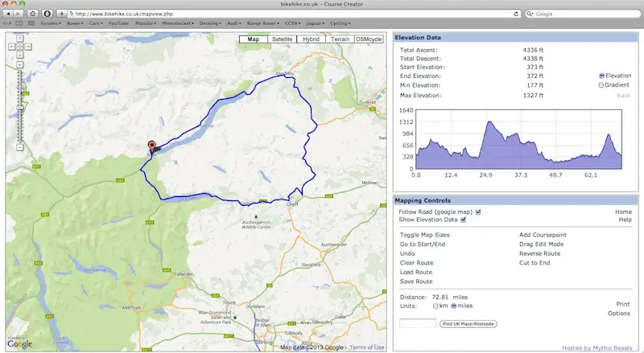Click the red start/end marker pin
The width and height of the screenshot is (644, 353).
152,146
